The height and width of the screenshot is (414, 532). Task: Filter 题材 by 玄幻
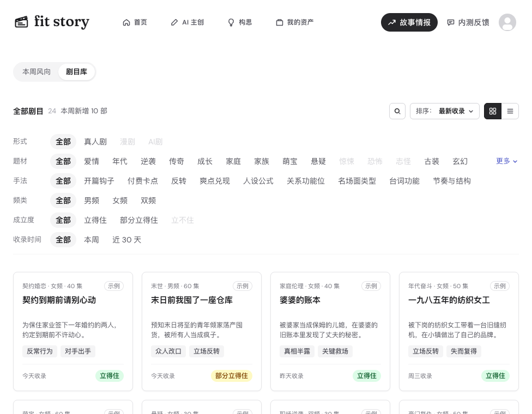pyautogui.click(x=460, y=161)
